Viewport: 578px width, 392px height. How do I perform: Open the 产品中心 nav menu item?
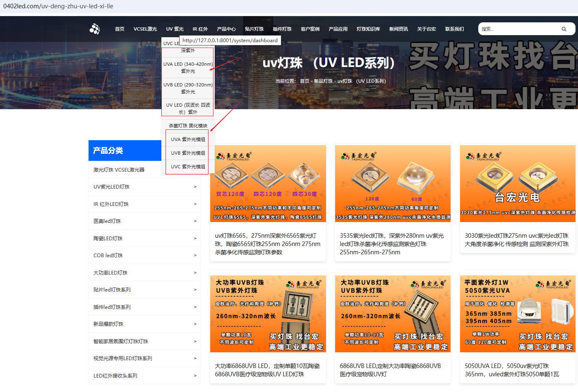[x=226, y=29]
